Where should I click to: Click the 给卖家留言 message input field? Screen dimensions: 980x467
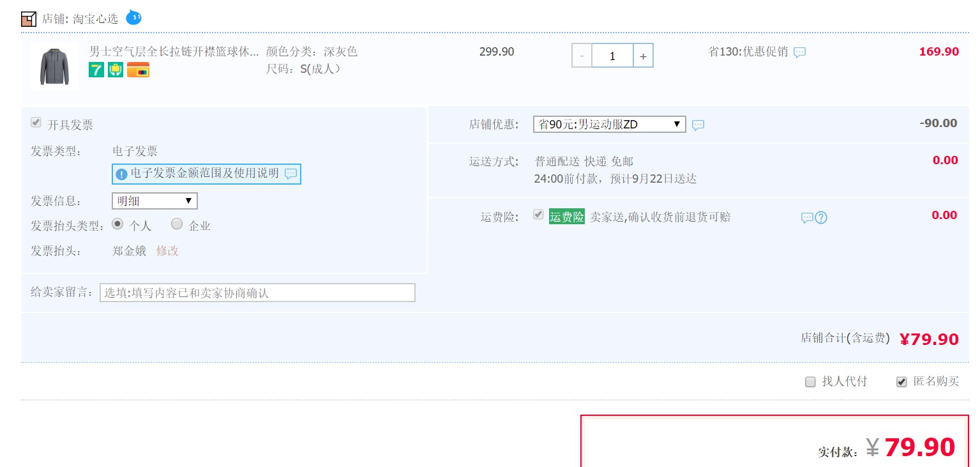[x=257, y=293]
